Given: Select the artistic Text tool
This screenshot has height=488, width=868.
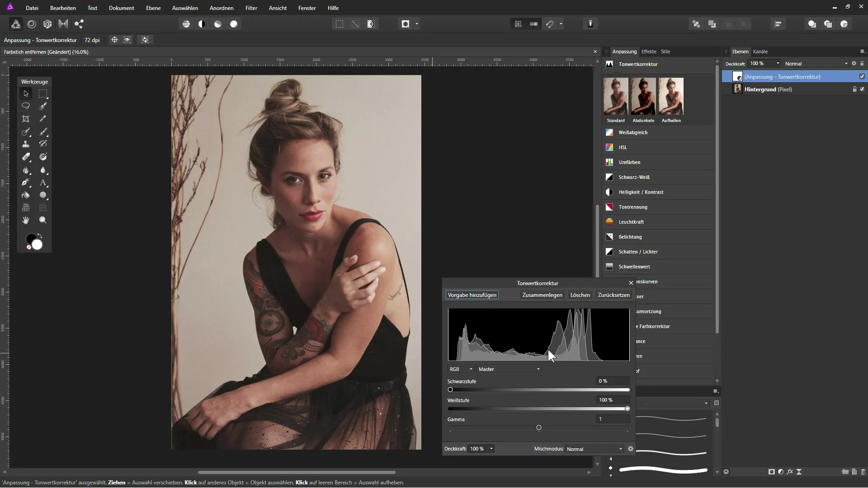Looking at the screenshot, I should [x=43, y=183].
